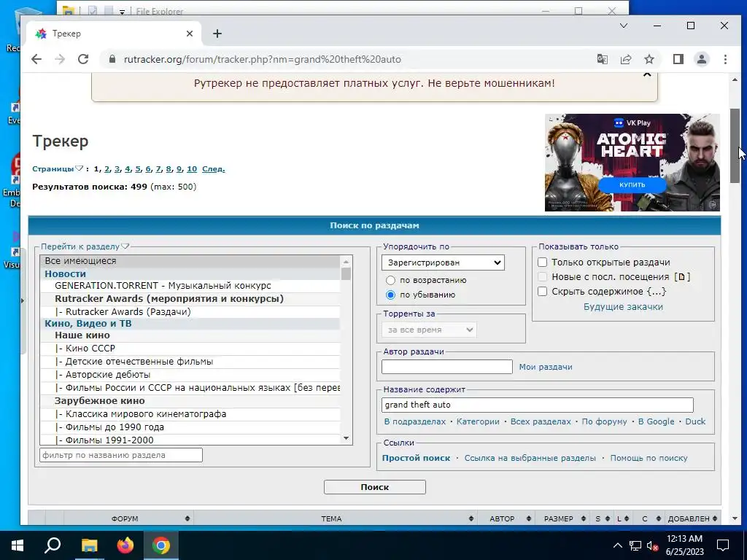Launch Firefox from the taskbar
Image resolution: width=747 pixels, height=560 pixels.
(125, 545)
